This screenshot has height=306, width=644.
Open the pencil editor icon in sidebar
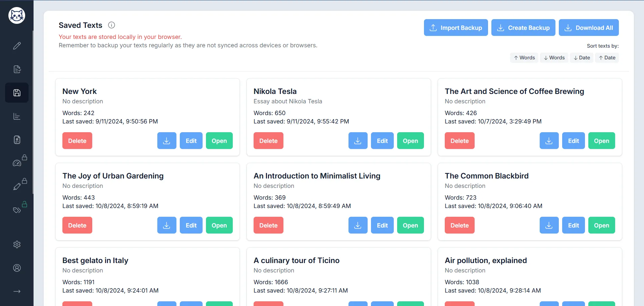[17, 46]
